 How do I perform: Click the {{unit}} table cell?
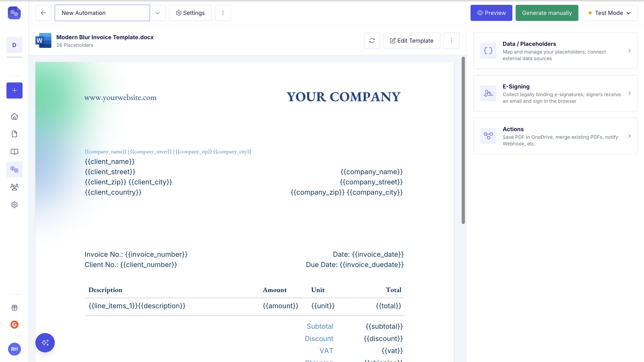click(x=323, y=306)
